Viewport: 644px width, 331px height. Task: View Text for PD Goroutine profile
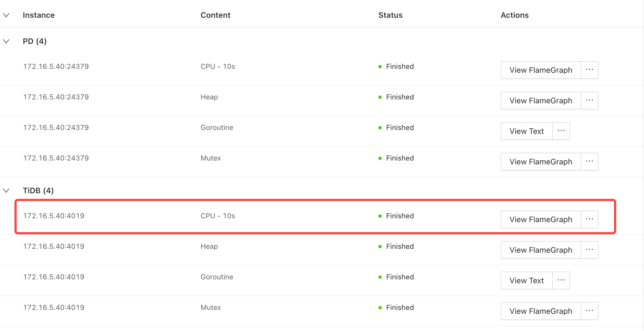click(x=526, y=131)
